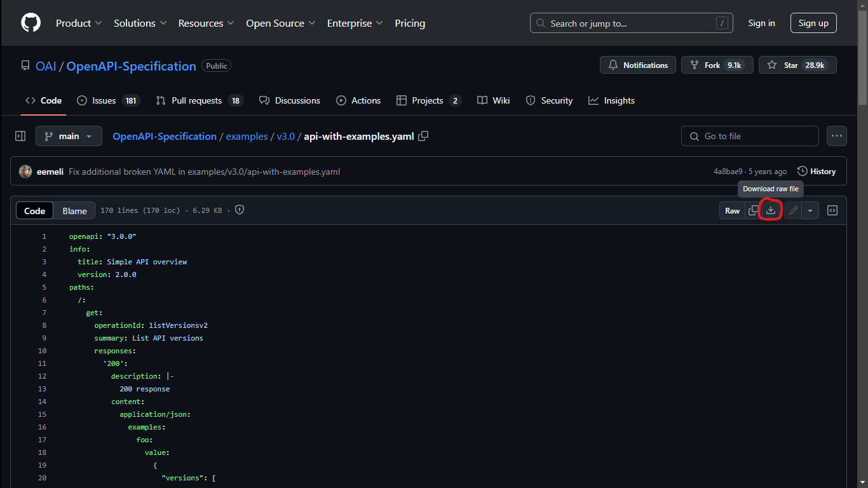Viewport: 868px width, 488px height.
Task: Open the Raw file view
Action: (x=733, y=210)
